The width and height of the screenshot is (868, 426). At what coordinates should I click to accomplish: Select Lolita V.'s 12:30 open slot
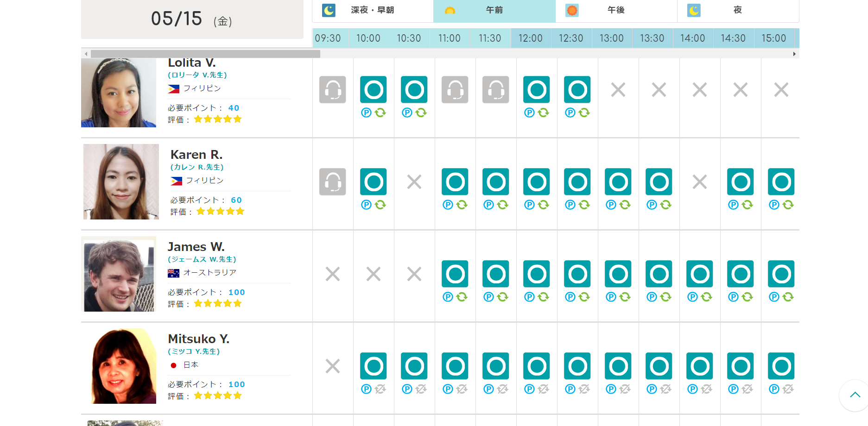pos(577,89)
